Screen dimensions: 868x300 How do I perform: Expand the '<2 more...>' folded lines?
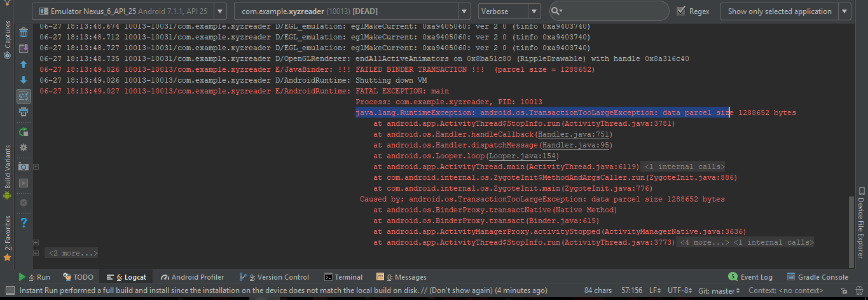[73, 253]
